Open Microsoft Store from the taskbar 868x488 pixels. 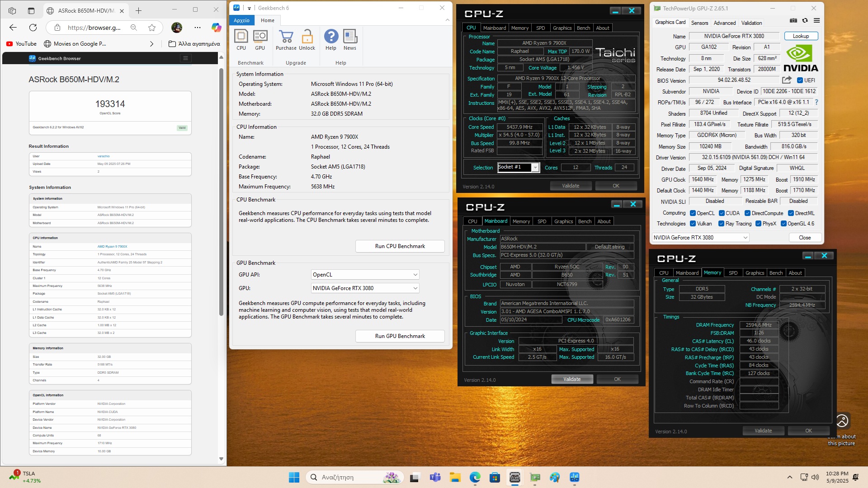(495, 477)
